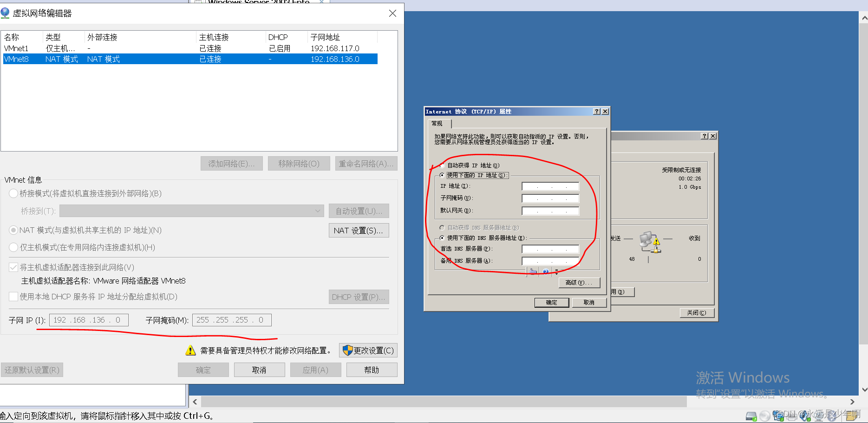Click the 名称 column header
The height and width of the screenshot is (423, 868).
point(22,37)
